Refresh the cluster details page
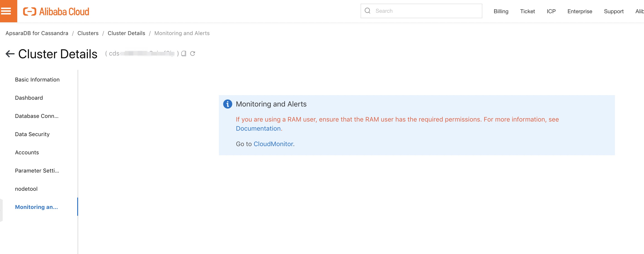Image resolution: width=644 pixels, height=254 pixels. pyautogui.click(x=193, y=53)
